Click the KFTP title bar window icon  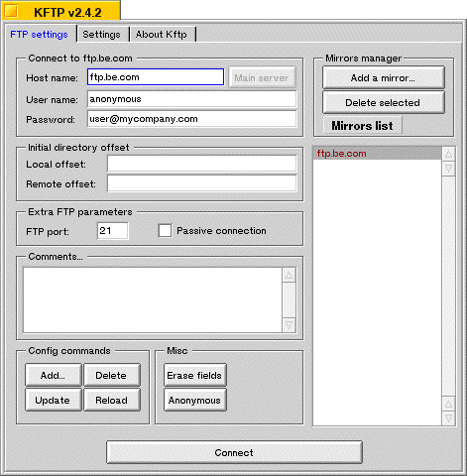(11, 12)
